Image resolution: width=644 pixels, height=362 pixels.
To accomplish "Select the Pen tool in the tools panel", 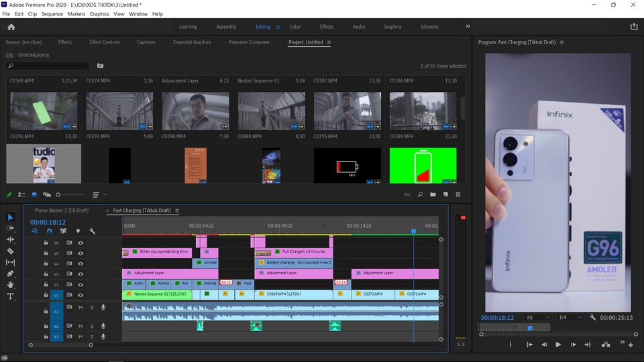I will [x=11, y=274].
